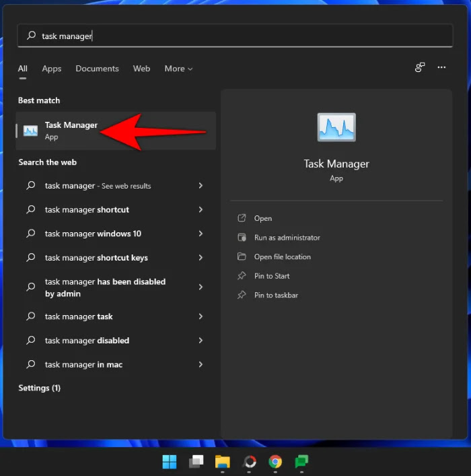
Task: Click the search box containing 'task manager'
Action: tap(235, 36)
